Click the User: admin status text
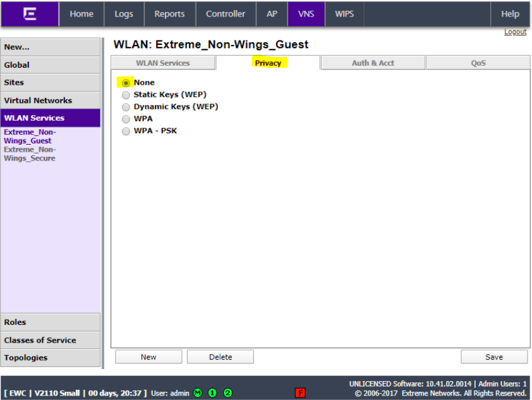The height and width of the screenshot is (400, 532). point(170,393)
